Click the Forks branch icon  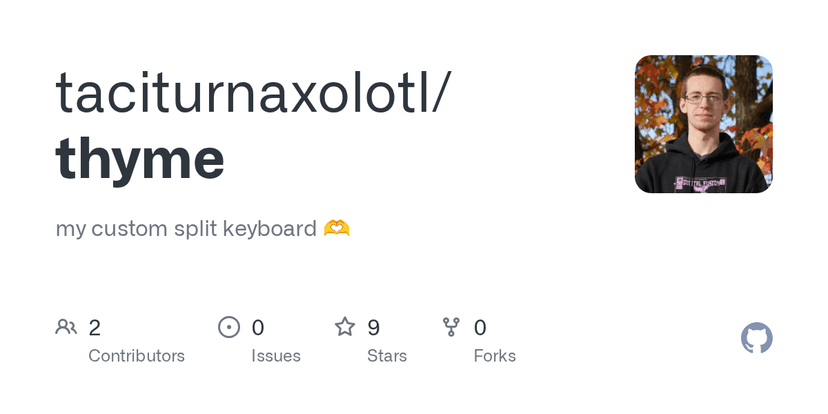pyautogui.click(x=451, y=327)
